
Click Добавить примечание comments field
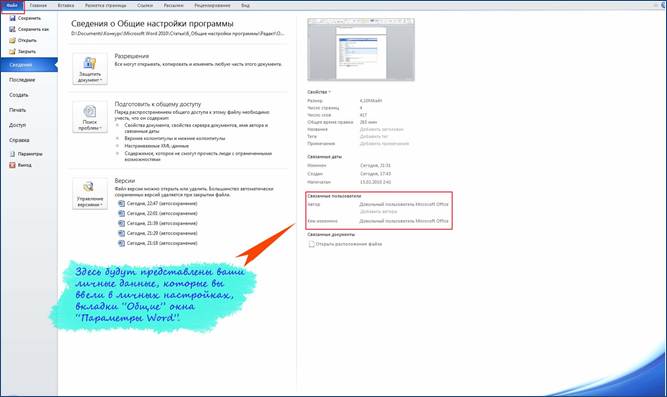(385, 144)
